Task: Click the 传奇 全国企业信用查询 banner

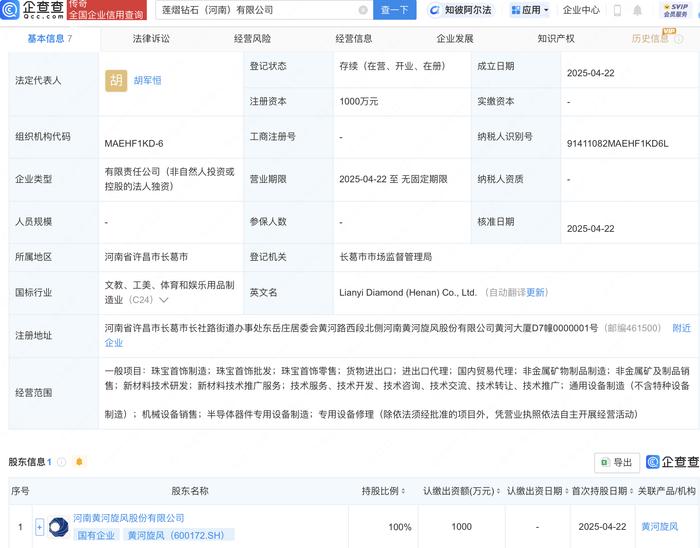Action: click(107, 9)
